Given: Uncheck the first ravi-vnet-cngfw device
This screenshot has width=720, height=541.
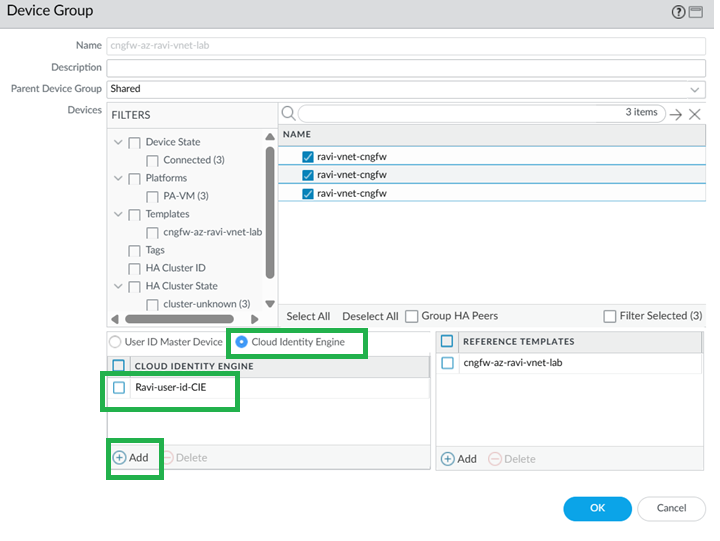Looking at the screenshot, I should 308,157.
